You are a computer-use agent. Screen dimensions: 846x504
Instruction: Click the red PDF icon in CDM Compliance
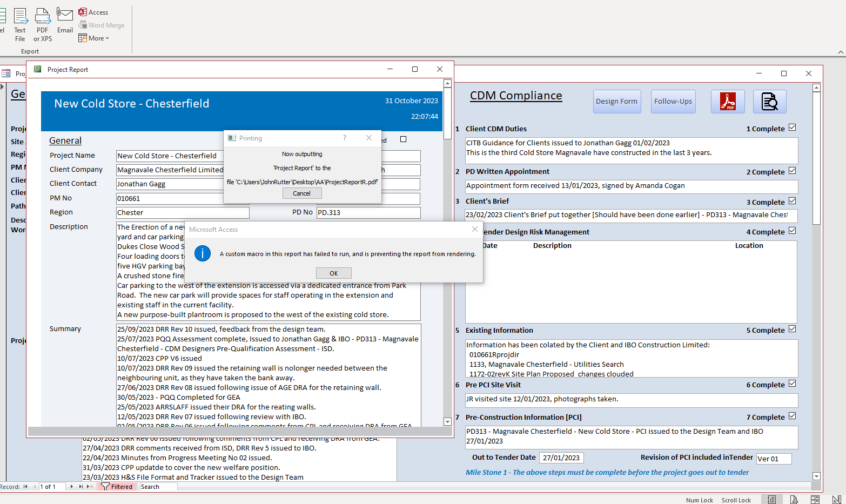coord(728,102)
